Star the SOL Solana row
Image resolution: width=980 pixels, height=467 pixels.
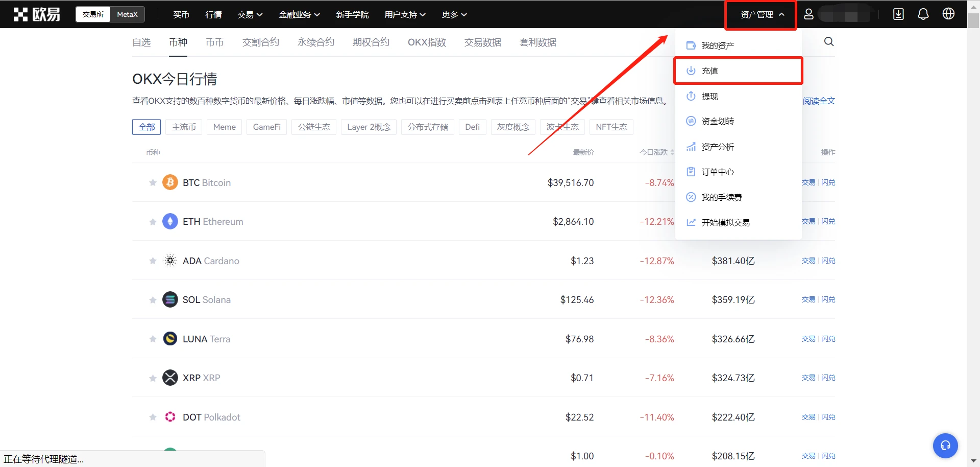point(153,300)
